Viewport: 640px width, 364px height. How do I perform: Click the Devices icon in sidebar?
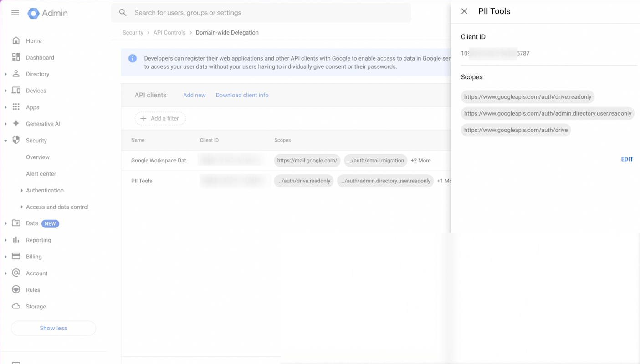[16, 91]
